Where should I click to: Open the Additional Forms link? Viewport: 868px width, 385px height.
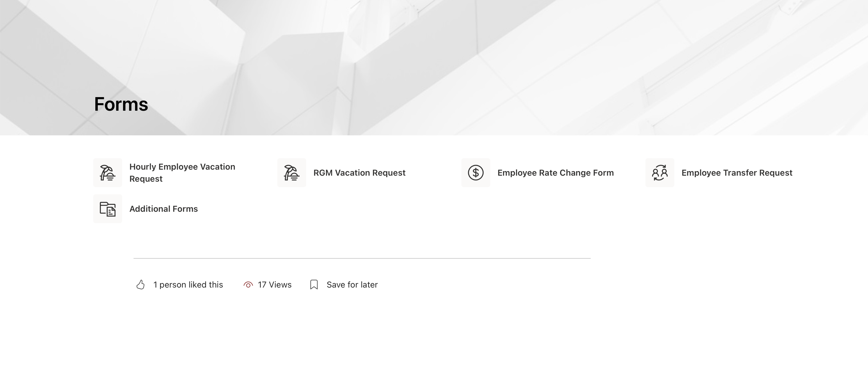pyautogui.click(x=163, y=209)
